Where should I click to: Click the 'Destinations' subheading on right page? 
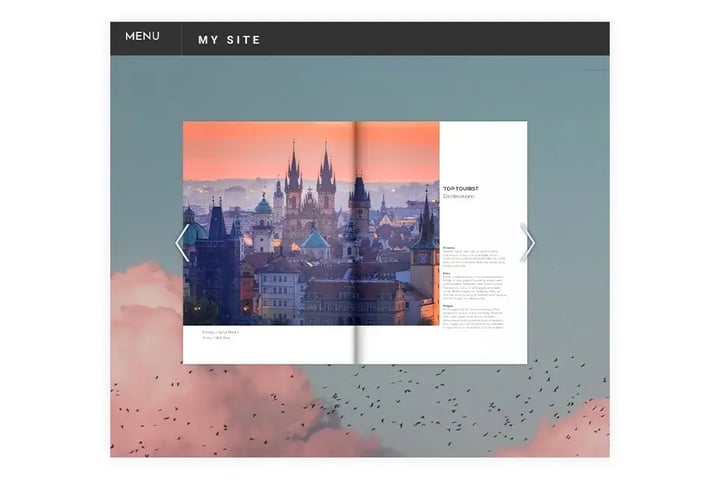coord(458,196)
